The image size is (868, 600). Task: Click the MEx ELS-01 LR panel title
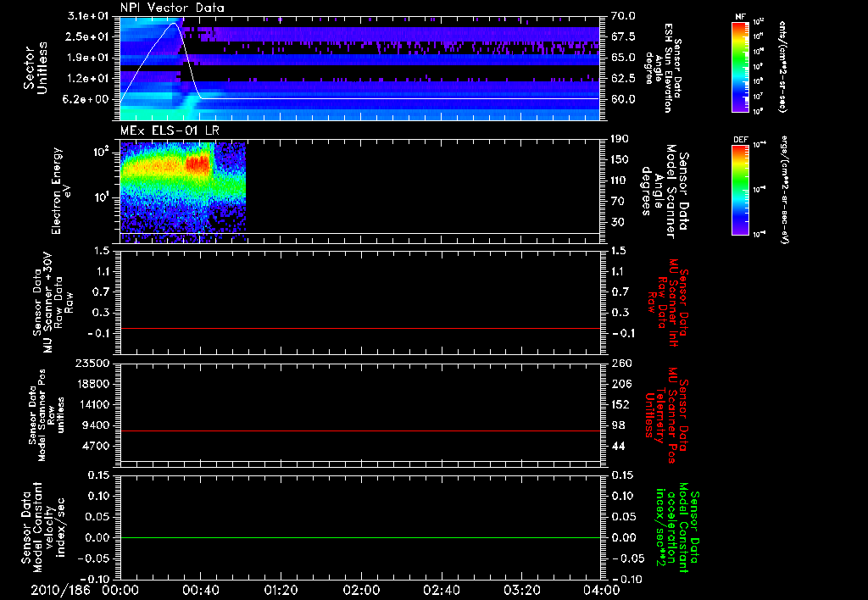168,131
